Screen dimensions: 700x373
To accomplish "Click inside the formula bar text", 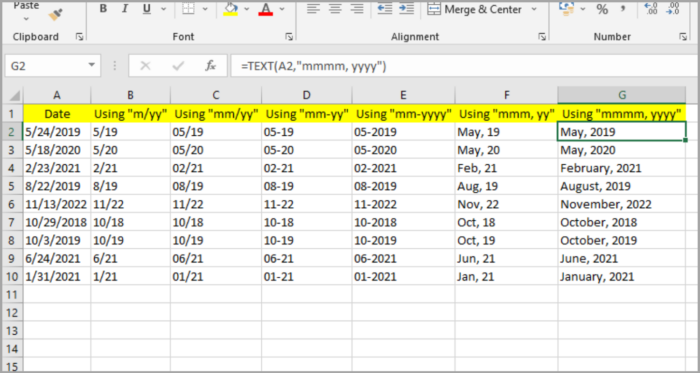I will click(464, 66).
